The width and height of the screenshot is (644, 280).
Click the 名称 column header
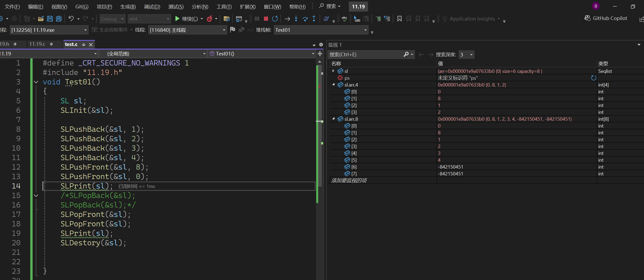pyautogui.click(x=336, y=63)
